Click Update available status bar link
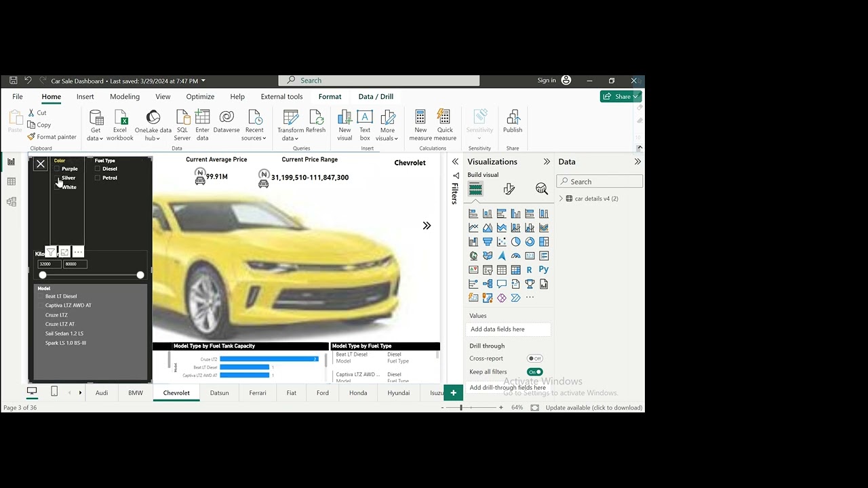868x488 pixels. 594,408
